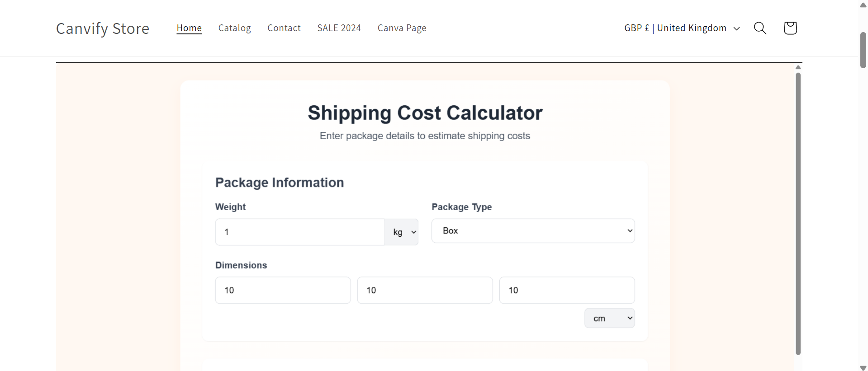Open the SALE 2024 page
Screen dimensions: 868x371
coord(339,28)
